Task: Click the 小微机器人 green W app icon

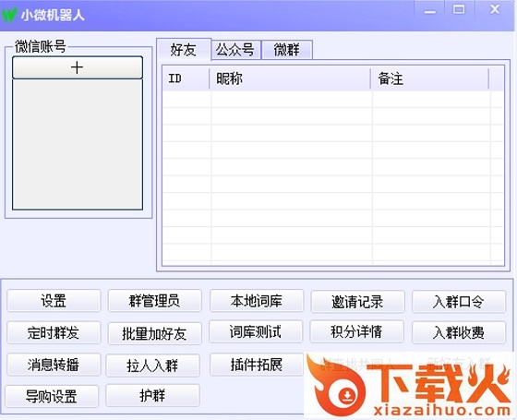Action: [x=9, y=15]
